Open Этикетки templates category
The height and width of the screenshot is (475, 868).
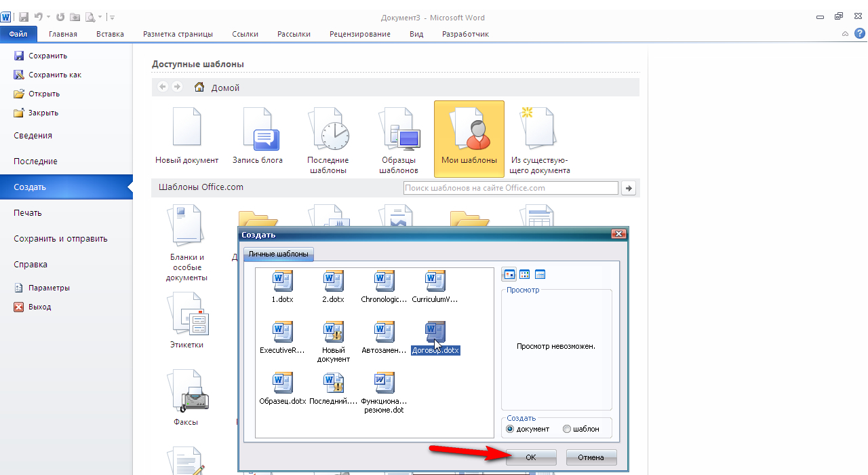click(x=186, y=320)
